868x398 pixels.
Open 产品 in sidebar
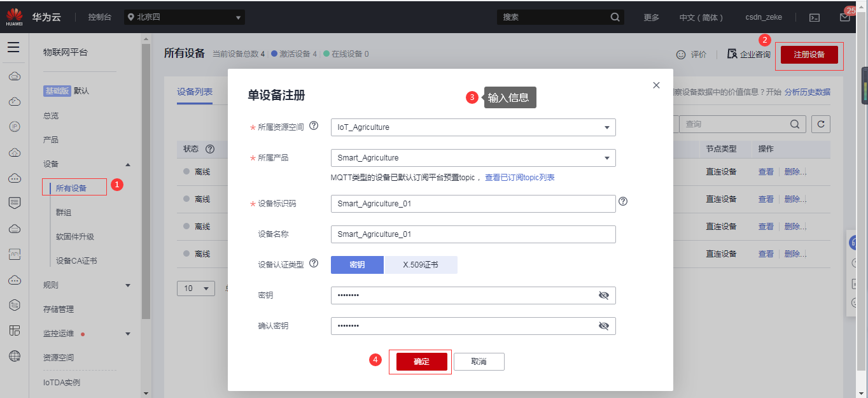coord(51,139)
